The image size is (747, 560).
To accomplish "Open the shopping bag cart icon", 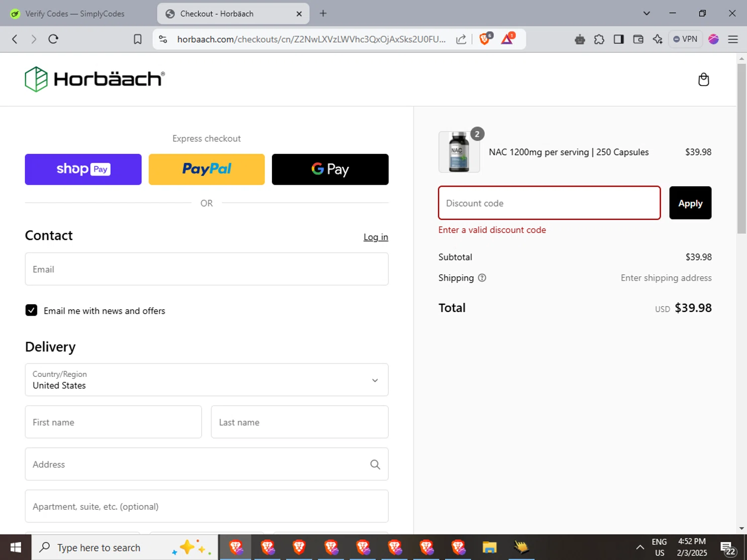I will click(x=703, y=80).
